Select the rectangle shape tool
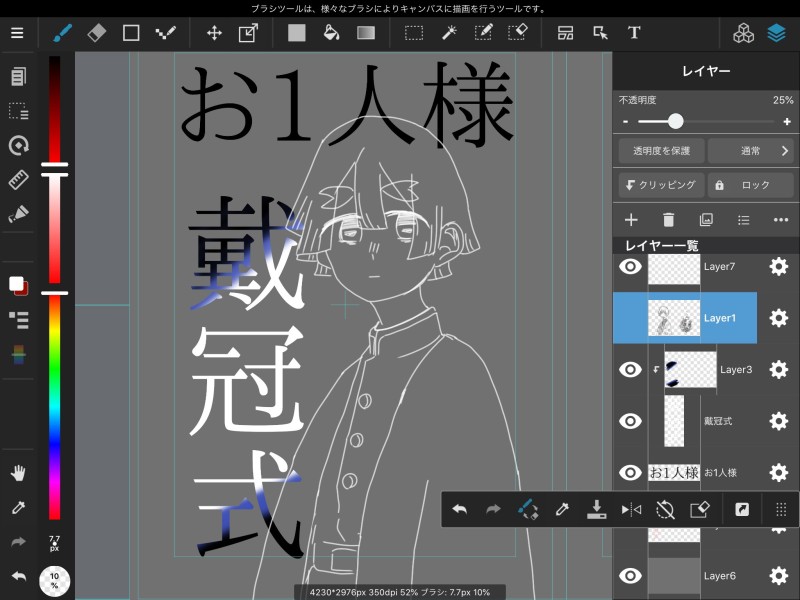The height and width of the screenshot is (600, 800). tap(131, 33)
